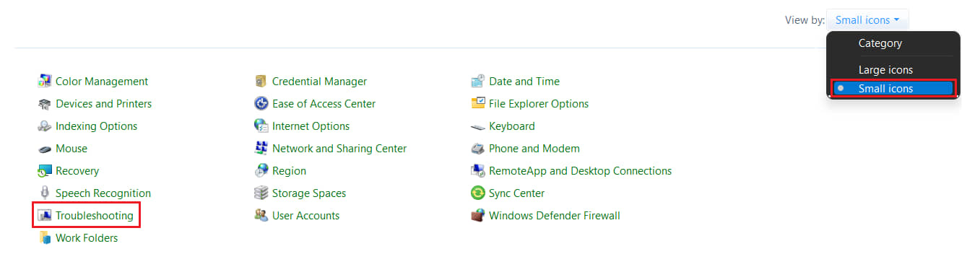Screen dimensions: 980x267
Task: Click the Ease of Access Center icon
Action: [261, 104]
